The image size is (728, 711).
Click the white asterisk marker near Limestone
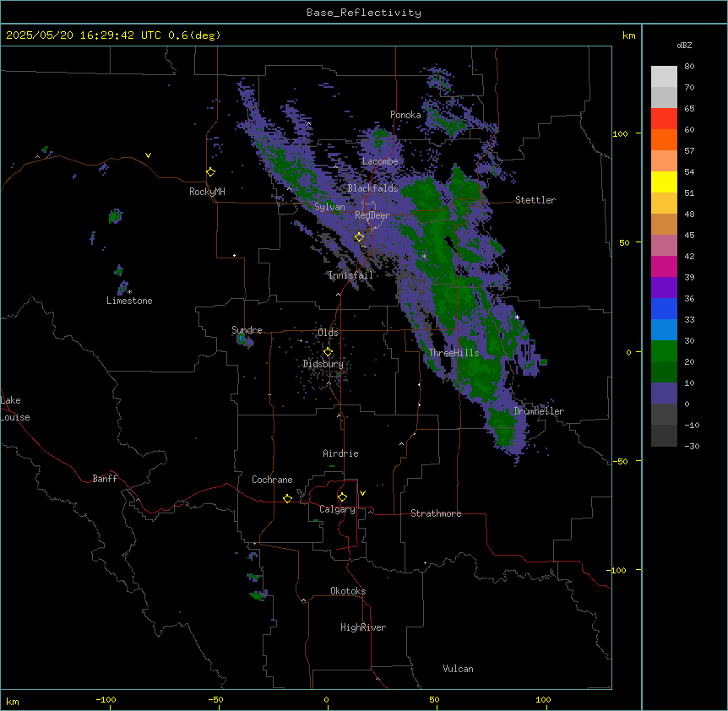[x=130, y=292]
